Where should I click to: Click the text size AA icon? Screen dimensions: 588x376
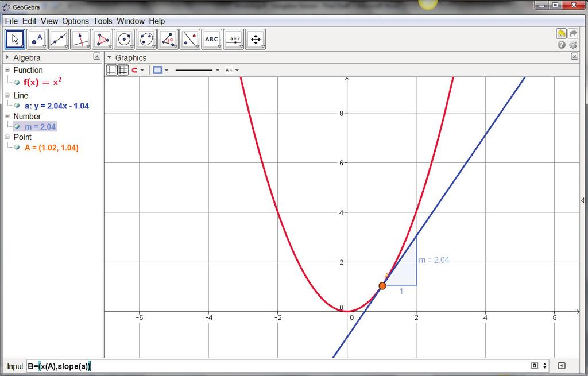(229, 70)
